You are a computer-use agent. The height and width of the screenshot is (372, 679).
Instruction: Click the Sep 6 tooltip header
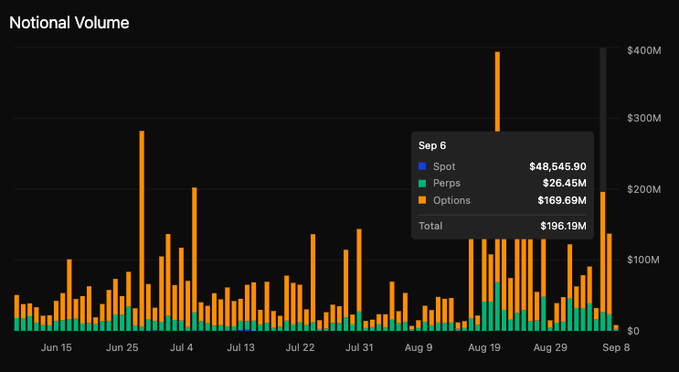[x=432, y=146]
